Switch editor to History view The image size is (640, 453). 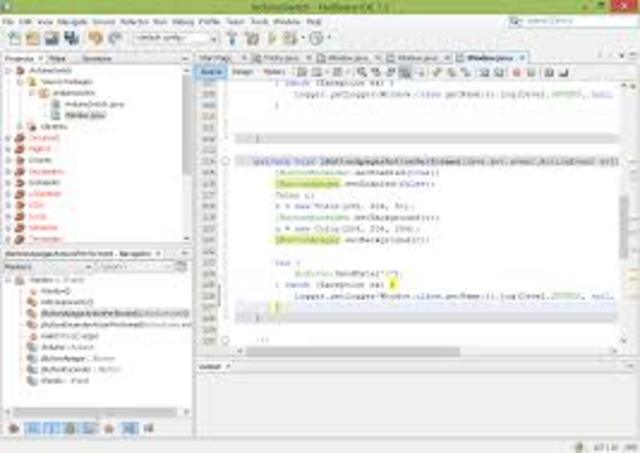[x=273, y=72]
